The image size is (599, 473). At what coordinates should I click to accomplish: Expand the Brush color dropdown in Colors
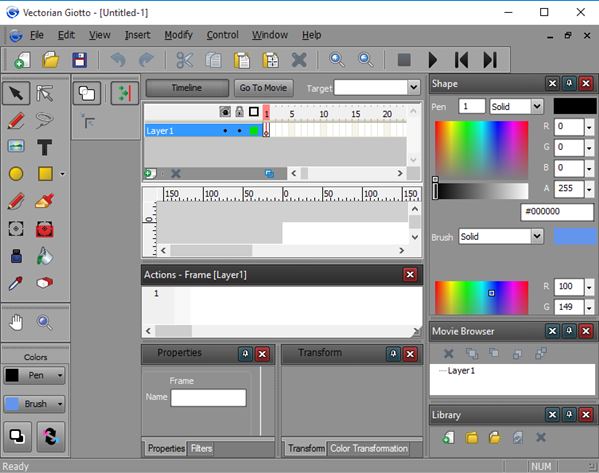[60, 404]
